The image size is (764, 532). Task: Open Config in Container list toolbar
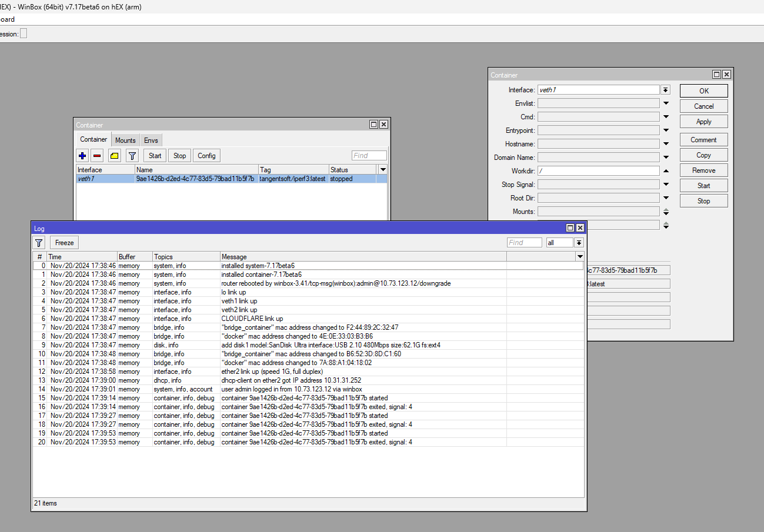[x=206, y=156]
